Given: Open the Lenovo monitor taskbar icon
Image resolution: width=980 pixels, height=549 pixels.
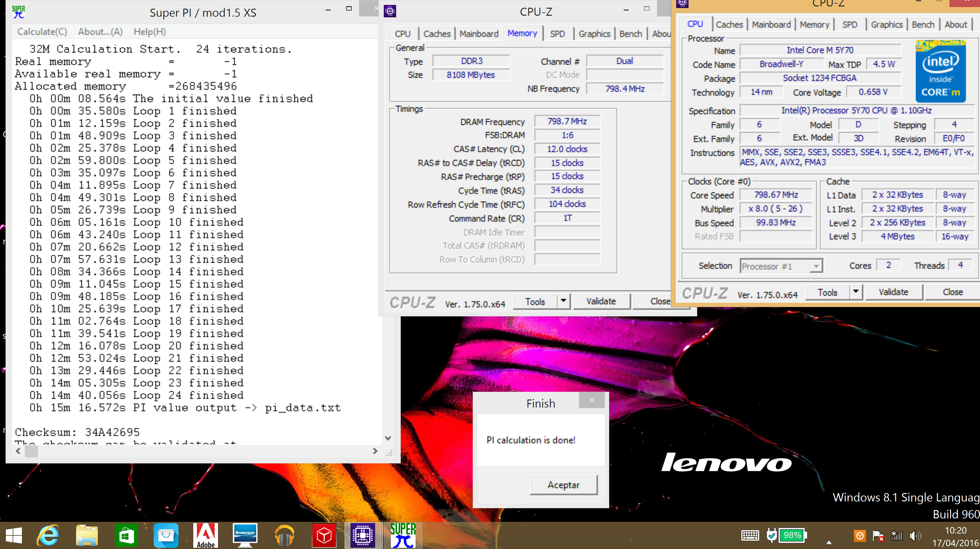Looking at the screenshot, I should 245,536.
